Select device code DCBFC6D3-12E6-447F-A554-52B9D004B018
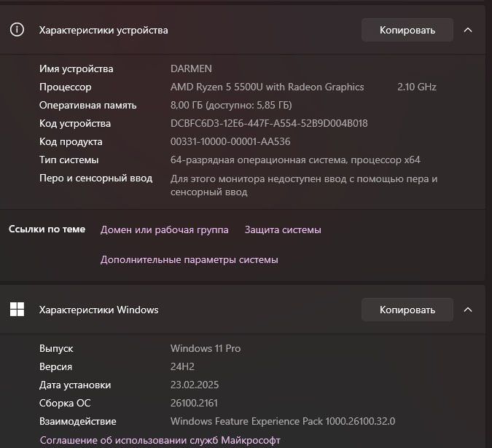The height and width of the screenshot is (448, 492). pos(269,123)
